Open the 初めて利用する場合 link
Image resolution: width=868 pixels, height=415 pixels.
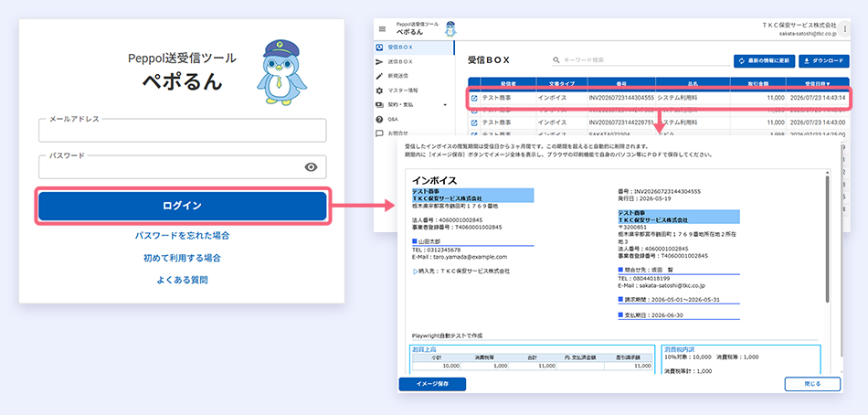(x=183, y=258)
